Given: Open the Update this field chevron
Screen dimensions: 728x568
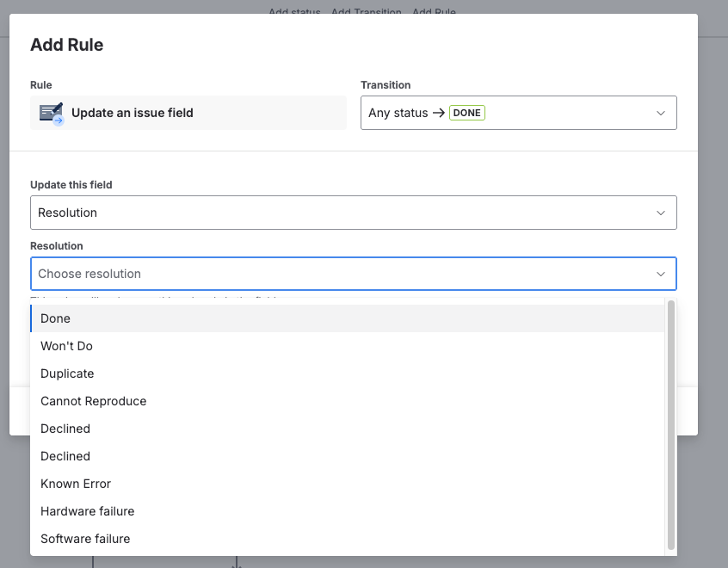Looking at the screenshot, I should point(661,213).
